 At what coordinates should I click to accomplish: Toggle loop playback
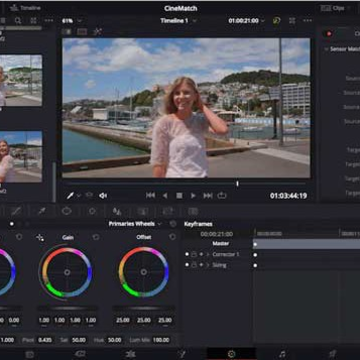(x=222, y=196)
